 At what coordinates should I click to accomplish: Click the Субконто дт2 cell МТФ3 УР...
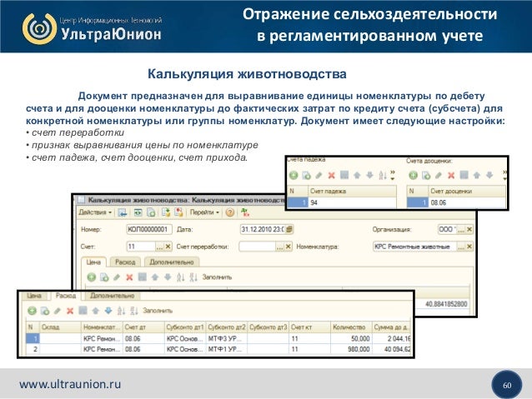pyautogui.click(x=226, y=338)
